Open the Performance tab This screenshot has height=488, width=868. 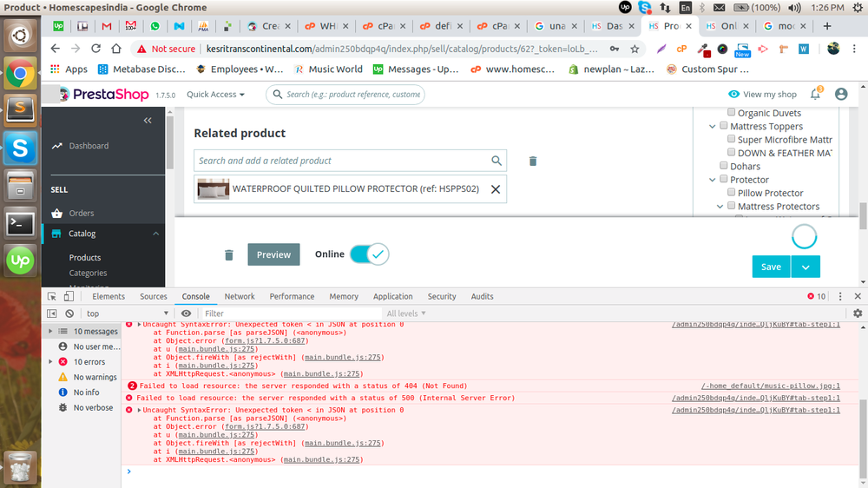292,296
